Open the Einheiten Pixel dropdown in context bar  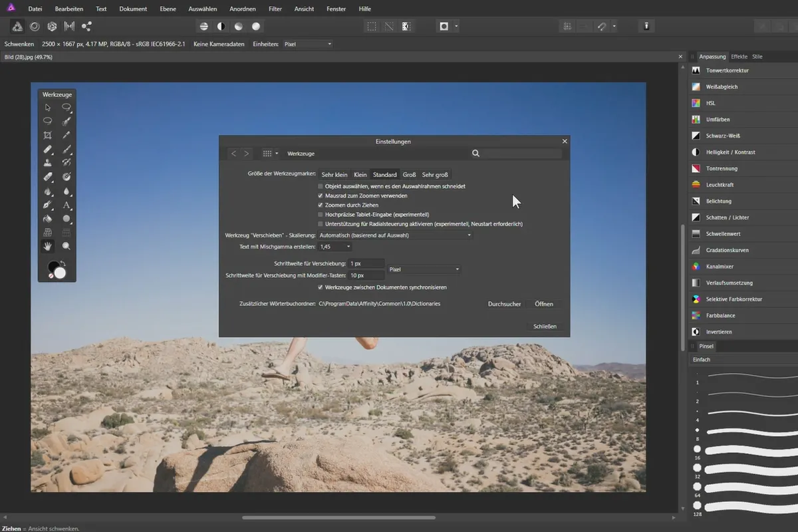click(307, 44)
